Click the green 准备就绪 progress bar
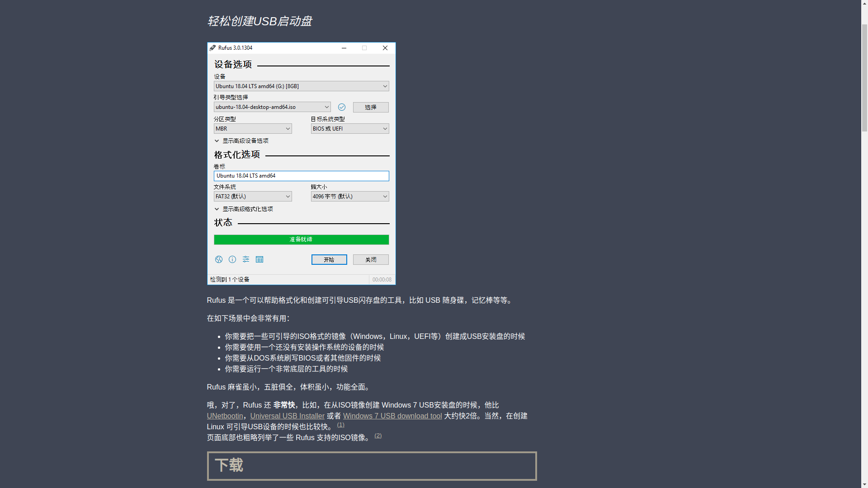Screen dimensions: 868x488 [301, 239]
